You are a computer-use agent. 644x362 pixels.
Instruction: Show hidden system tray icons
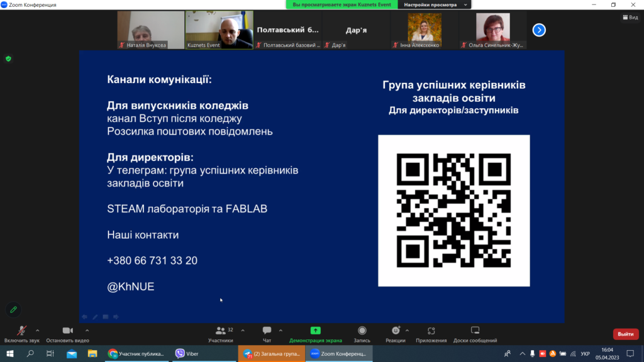click(x=522, y=353)
